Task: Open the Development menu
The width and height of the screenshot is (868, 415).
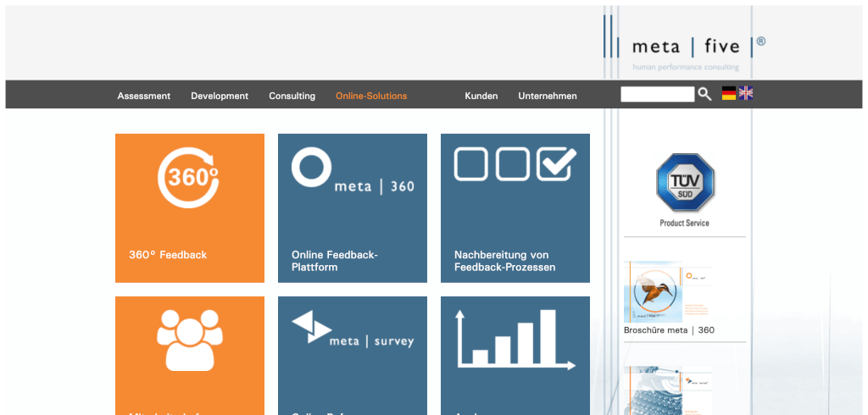Action: [220, 96]
